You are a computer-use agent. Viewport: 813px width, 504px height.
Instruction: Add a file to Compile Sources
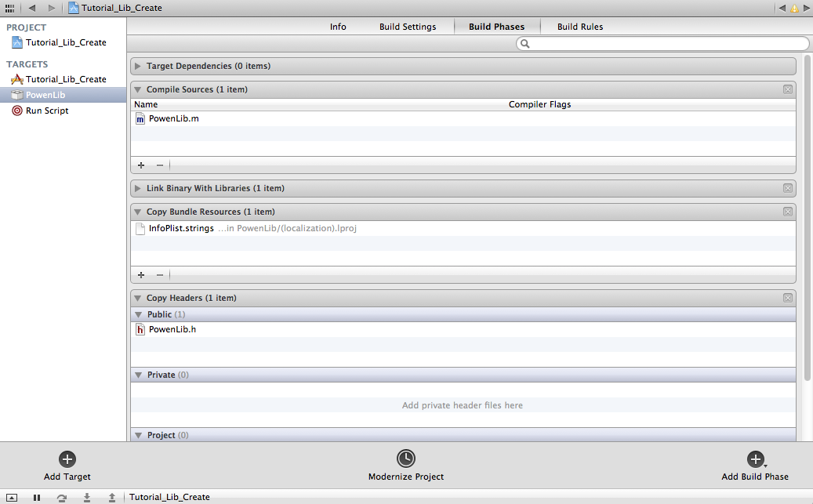(141, 165)
